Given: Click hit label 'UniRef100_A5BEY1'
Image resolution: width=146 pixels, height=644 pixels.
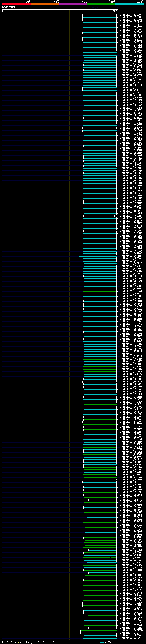Looking at the screenshot, I should pos(131,294).
